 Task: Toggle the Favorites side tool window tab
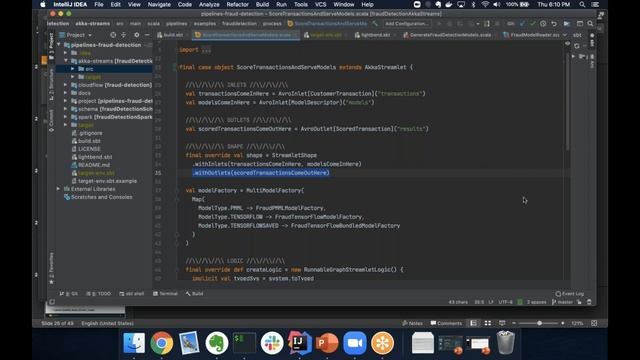(x=51, y=268)
